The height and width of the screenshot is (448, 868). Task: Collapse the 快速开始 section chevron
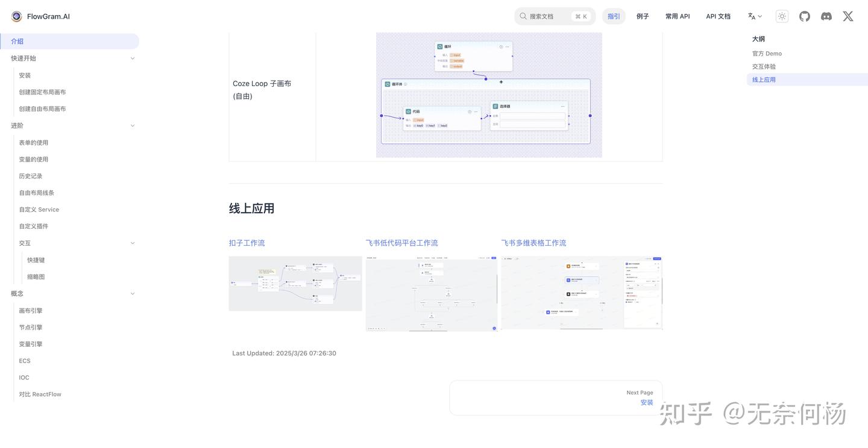pos(132,57)
